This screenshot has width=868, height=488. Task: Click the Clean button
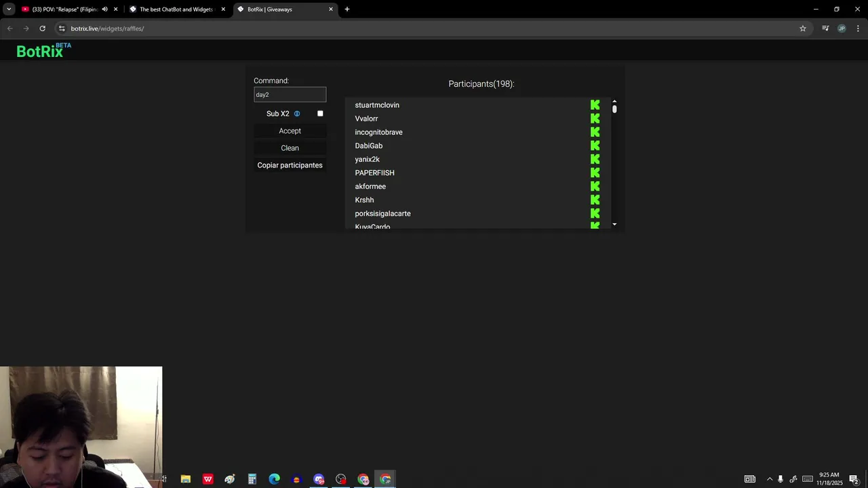pyautogui.click(x=290, y=148)
